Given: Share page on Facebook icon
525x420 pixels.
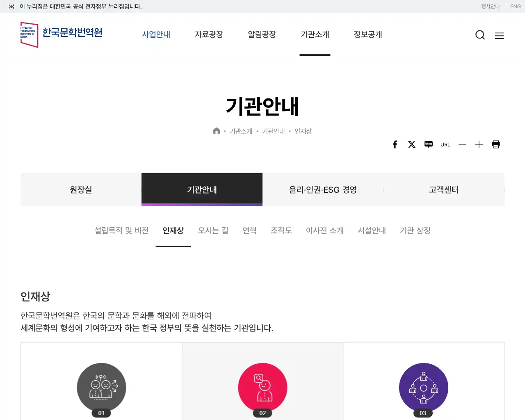Looking at the screenshot, I should point(395,144).
